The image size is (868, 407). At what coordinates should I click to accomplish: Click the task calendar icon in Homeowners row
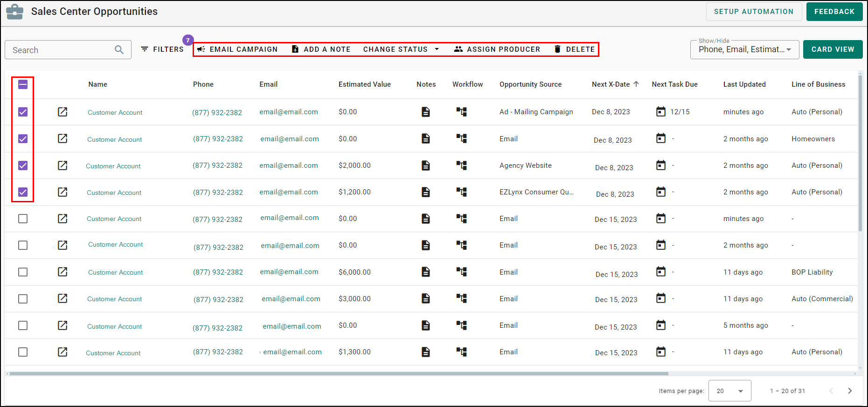(661, 138)
